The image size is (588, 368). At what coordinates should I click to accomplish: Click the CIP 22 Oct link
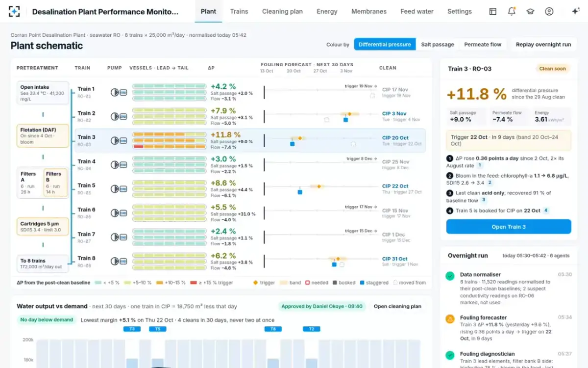tap(395, 186)
